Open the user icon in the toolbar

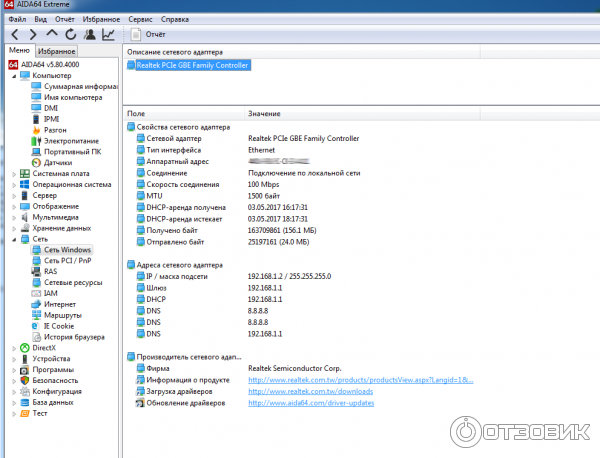click(x=90, y=34)
